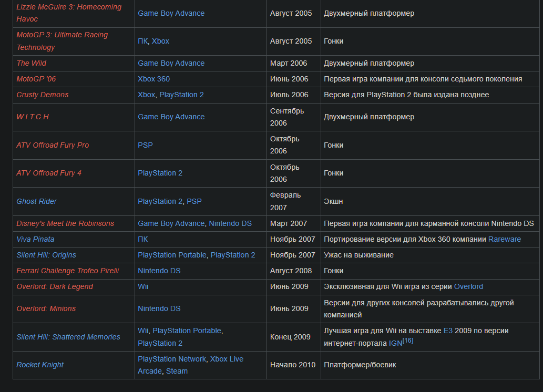Select the date text 'Март 2006'
Viewport: 543px width, 392px height.
289,63
